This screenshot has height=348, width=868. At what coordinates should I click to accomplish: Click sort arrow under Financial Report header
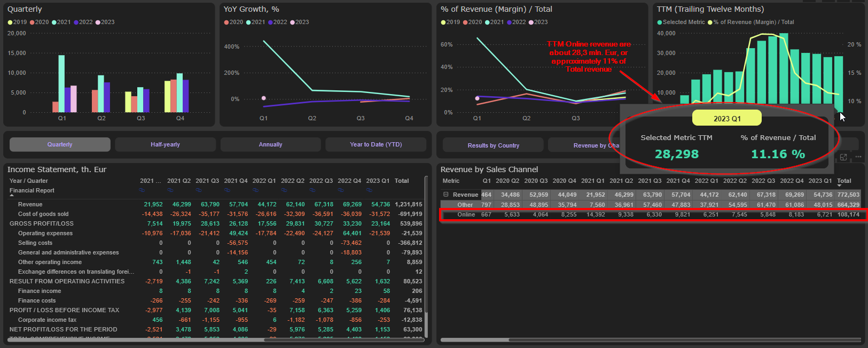[x=12, y=196]
